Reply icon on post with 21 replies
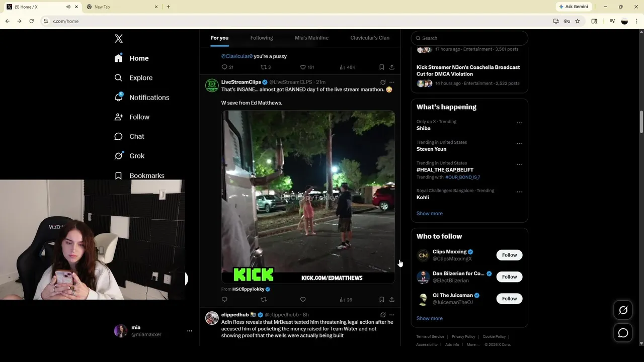The width and height of the screenshot is (644, 362). [224, 67]
